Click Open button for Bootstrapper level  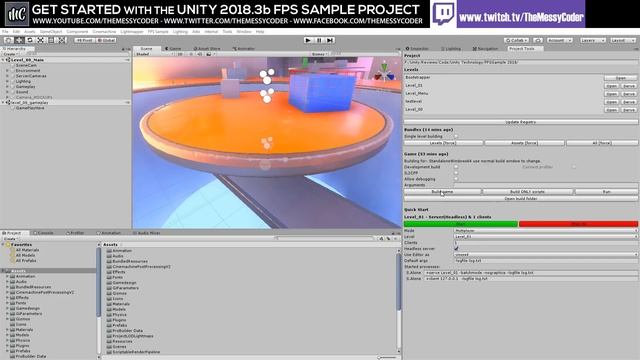click(620, 78)
